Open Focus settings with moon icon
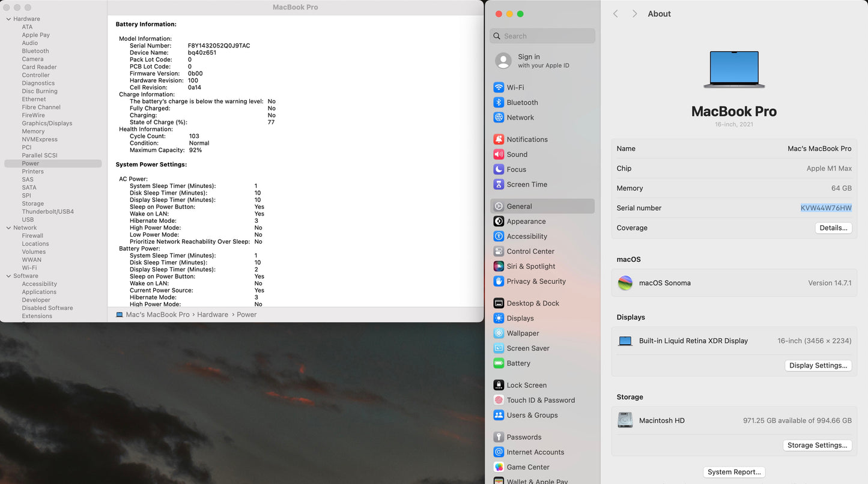The height and width of the screenshot is (484, 868). point(499,169)
